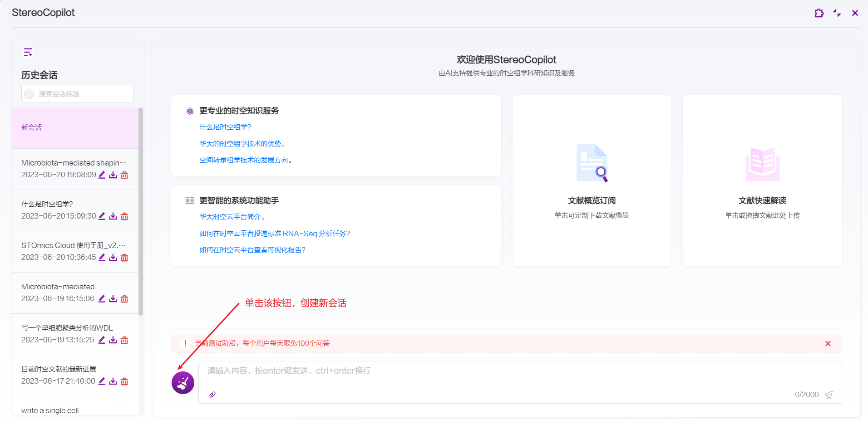Click the "什么是时空组学?" suggested question link
The width and height of the screenshot is (868, 424).
(x=225, y=127)
